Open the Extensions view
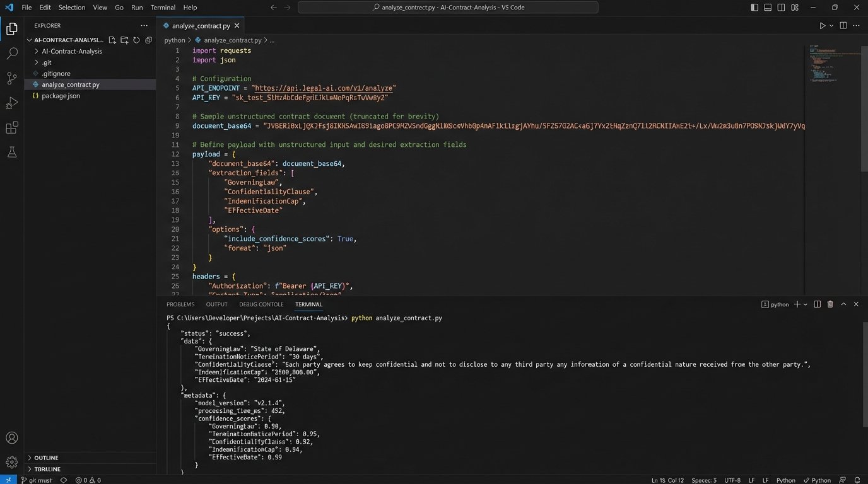The height and width of the screenshot is (484, 868). (11, 128)
